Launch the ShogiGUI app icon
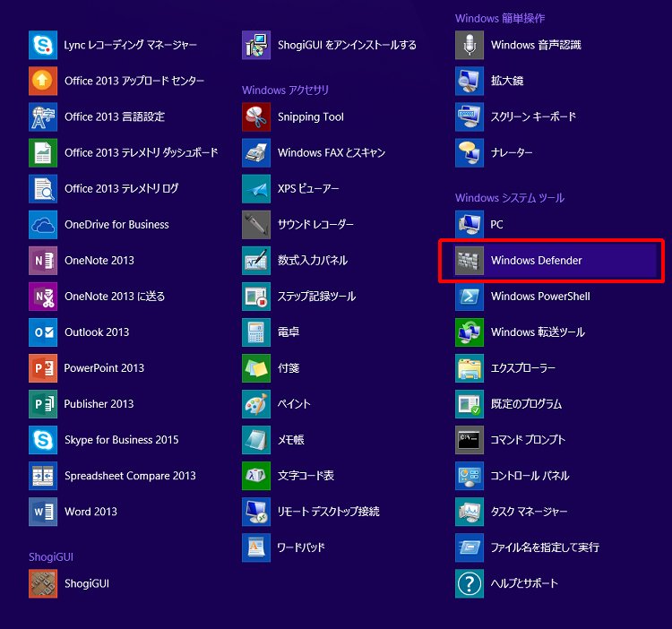The image size is (672, 629). pyautogui.click(x=43, y=583)
